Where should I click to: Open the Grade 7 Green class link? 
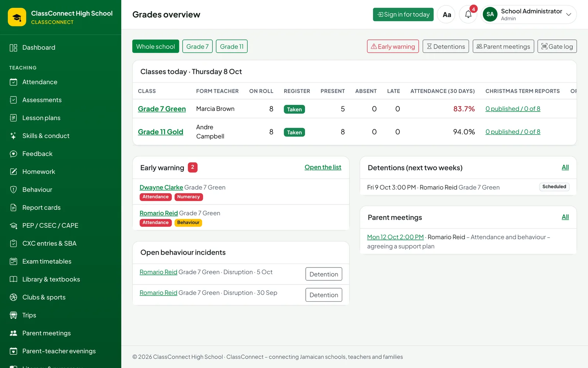point(162,109)
